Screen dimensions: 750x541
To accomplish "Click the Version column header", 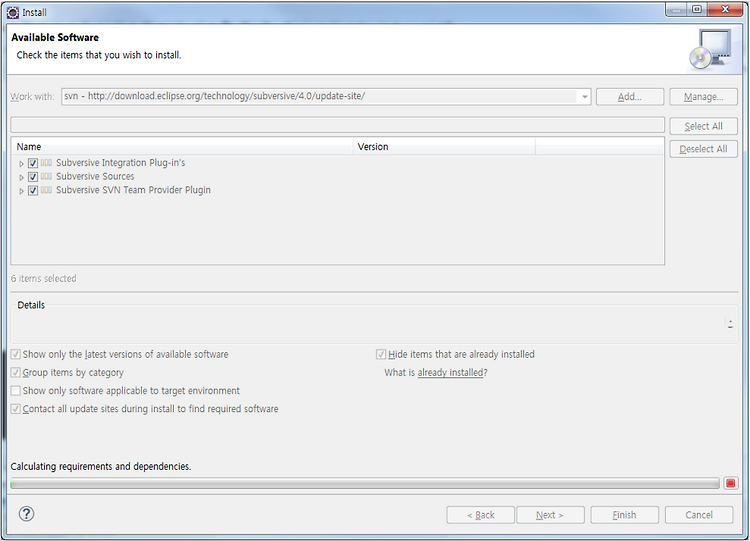I will click(444, 147).
